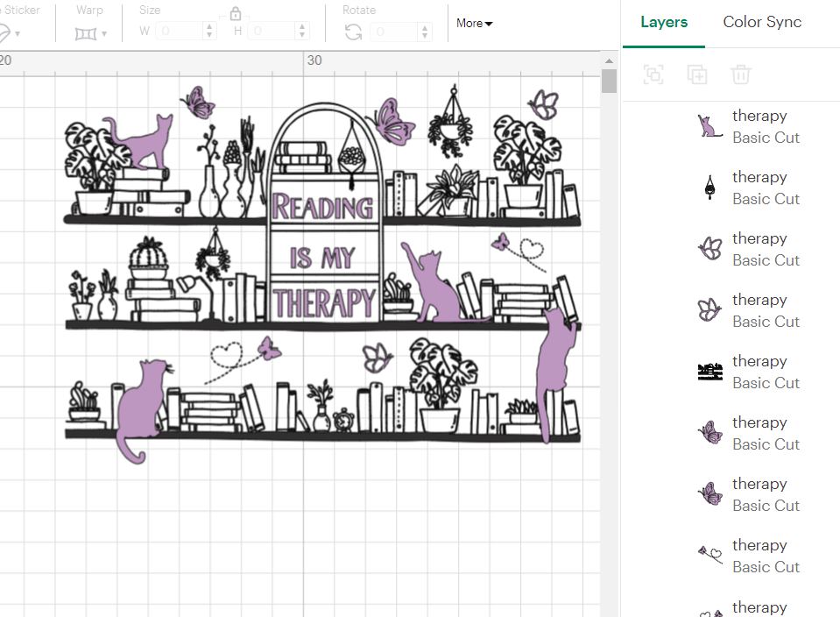The height and width of the screenshot is (617, 840).
Task: Click the Rotate icon in the toolbar
Action: pos(353,32)
